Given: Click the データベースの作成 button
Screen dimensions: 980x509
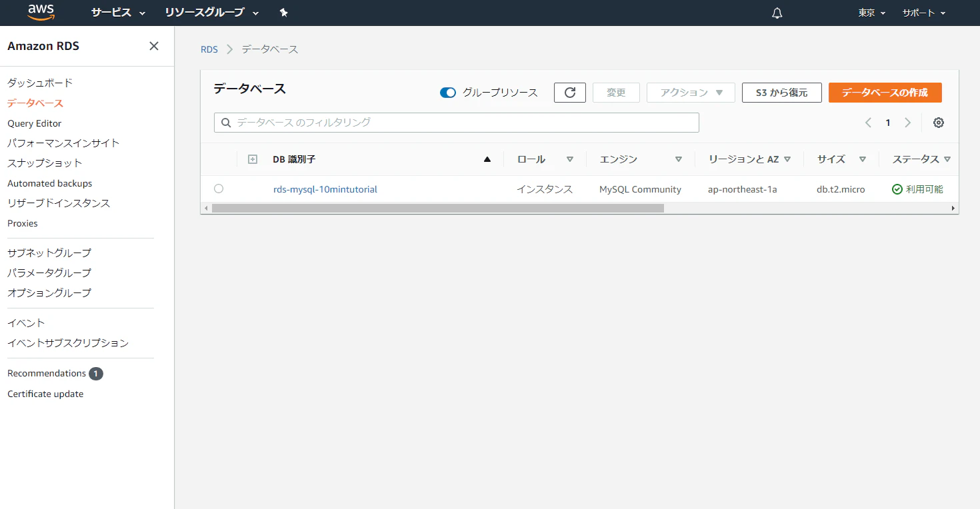Looking at the screenshot, I should click(x=885, y=93).
